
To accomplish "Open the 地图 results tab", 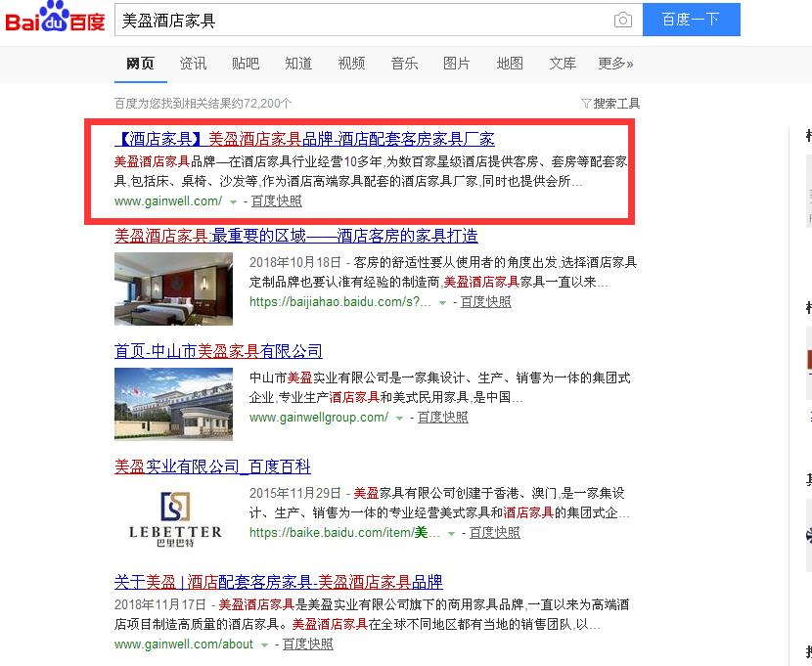I will pos(510,63).
